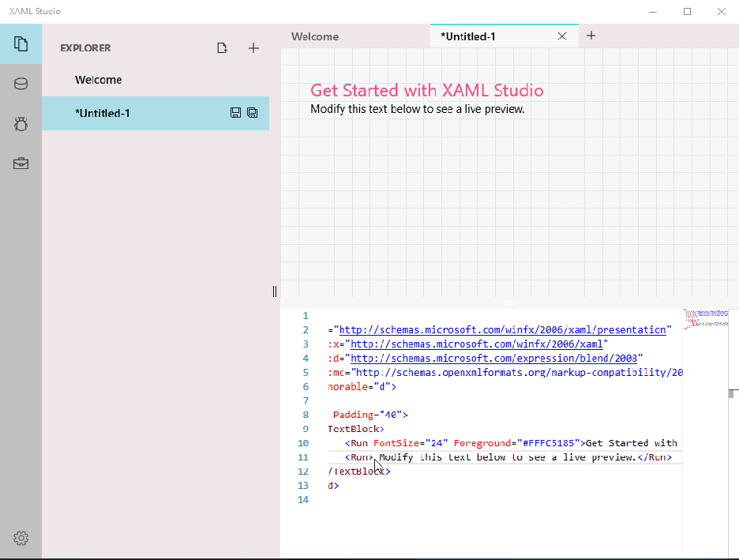Add new document with Explorer plus icon
Image resolution: width=739 pixels, height=560 pixels.
click(253, 48)
